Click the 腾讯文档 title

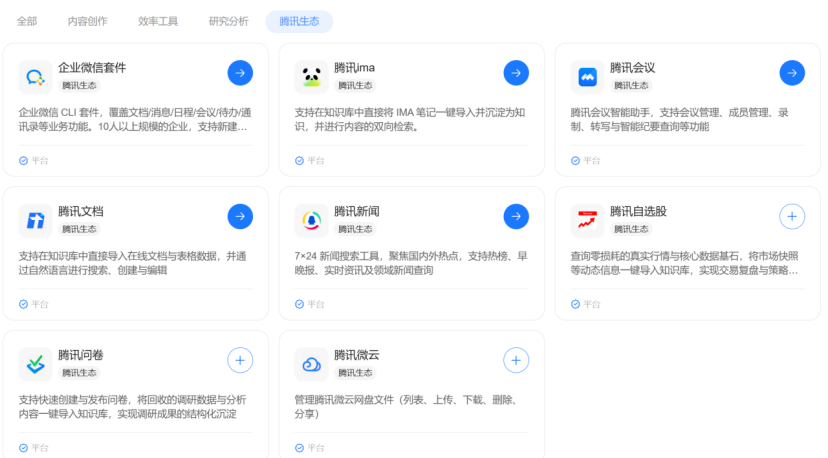coord(81,211)
